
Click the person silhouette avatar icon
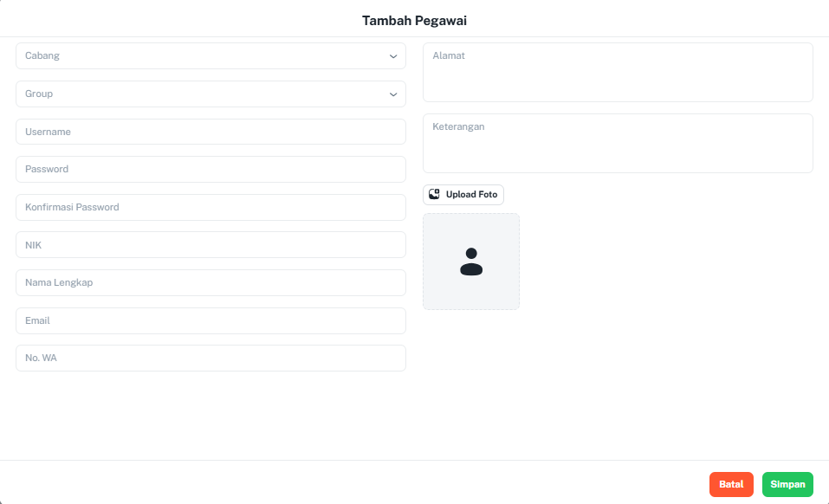tap(471, 262)
